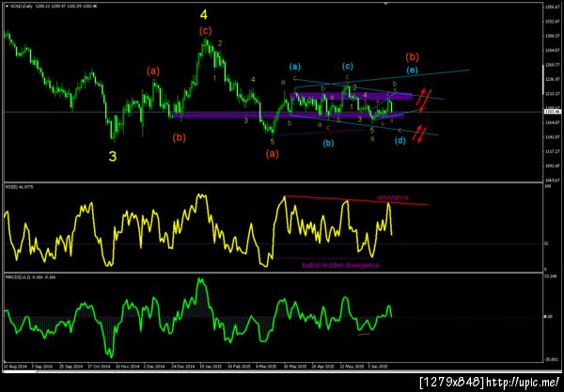The width and height of the screenshot is (564, 392).
Task: Select the upper purple resistance rectangle
Action: 351,97
